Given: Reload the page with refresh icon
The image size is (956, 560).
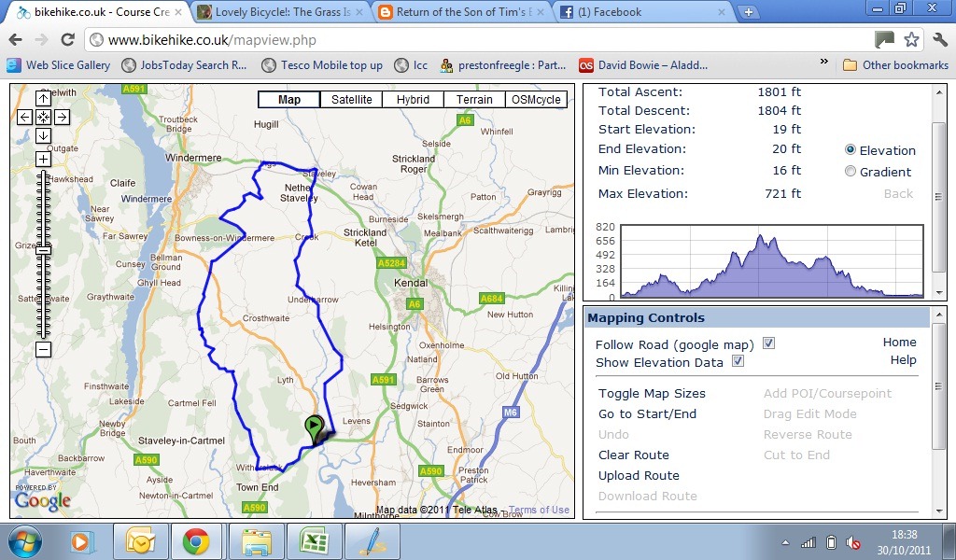Looking at the screenshot, I should pyautogui.click(x=67, y=40).
